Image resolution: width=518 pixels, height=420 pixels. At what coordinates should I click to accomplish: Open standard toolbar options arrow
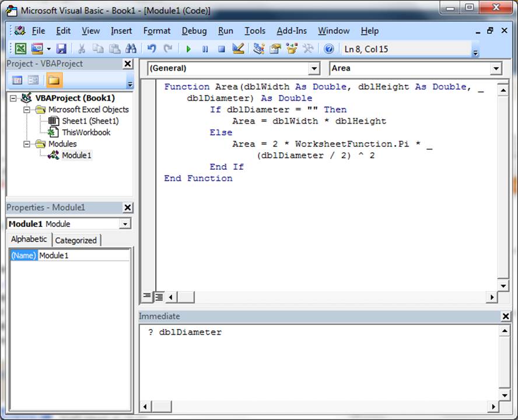(x=475, y=53)
